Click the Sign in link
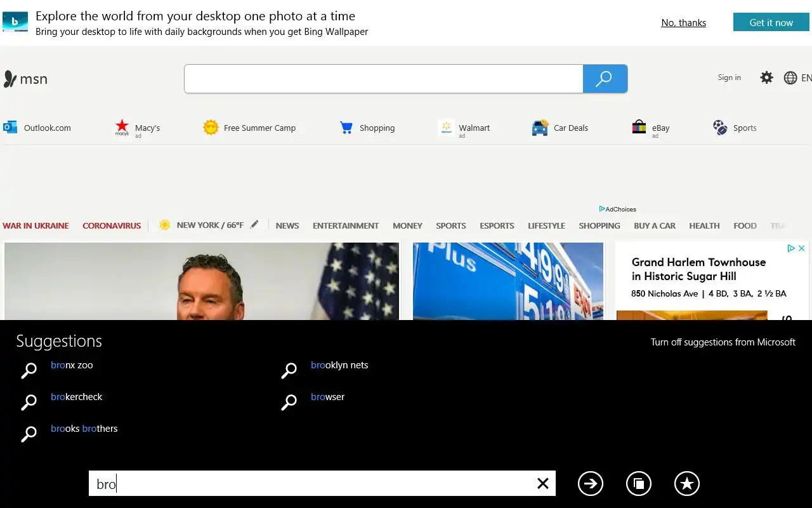The height and width of the screenshot is (508, 812). click(730, 77)
